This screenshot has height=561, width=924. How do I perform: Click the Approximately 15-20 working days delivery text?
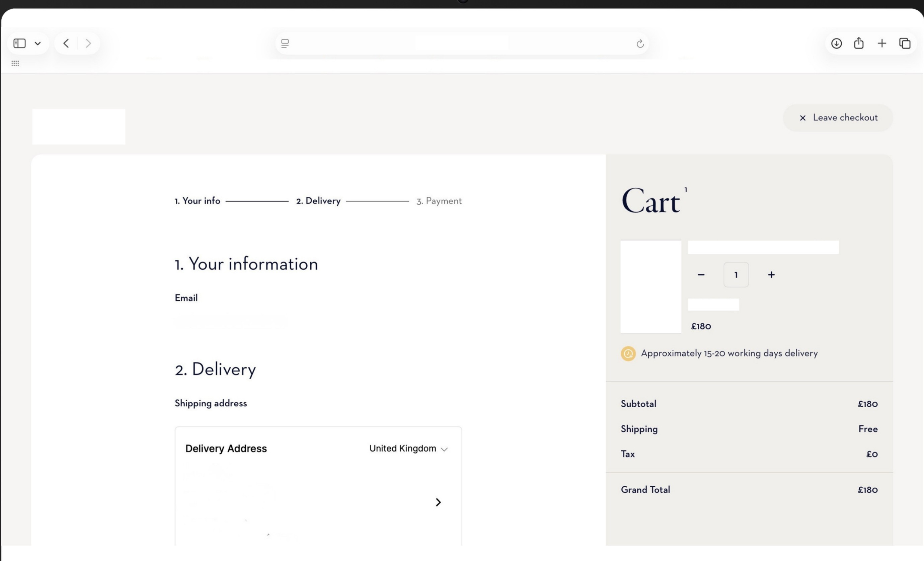(729, 353)
